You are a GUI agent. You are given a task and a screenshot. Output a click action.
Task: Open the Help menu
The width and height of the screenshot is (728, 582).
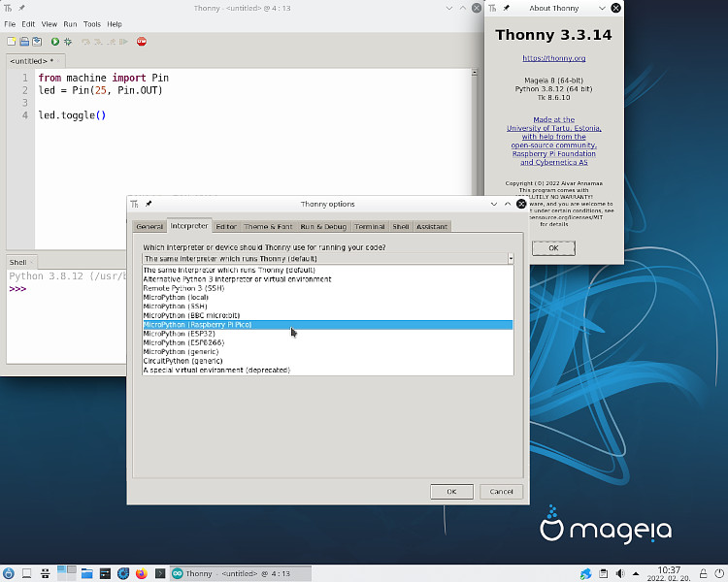click(x=115, y=24)
